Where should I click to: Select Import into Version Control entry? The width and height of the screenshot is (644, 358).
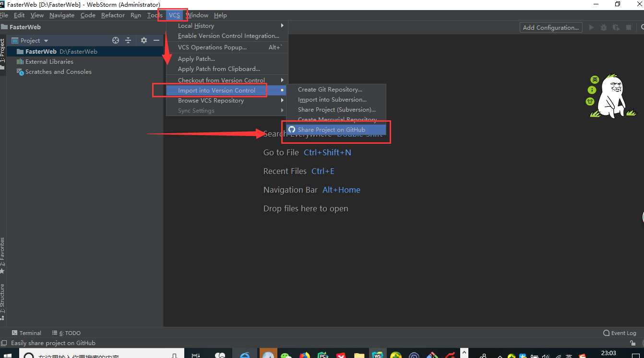click(x=226, y=91)
